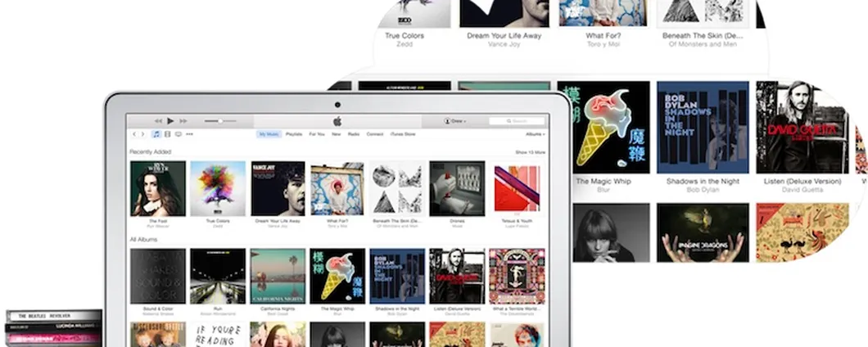Open the Run album cover
This screenshot has width=868, height=347.
218,276
